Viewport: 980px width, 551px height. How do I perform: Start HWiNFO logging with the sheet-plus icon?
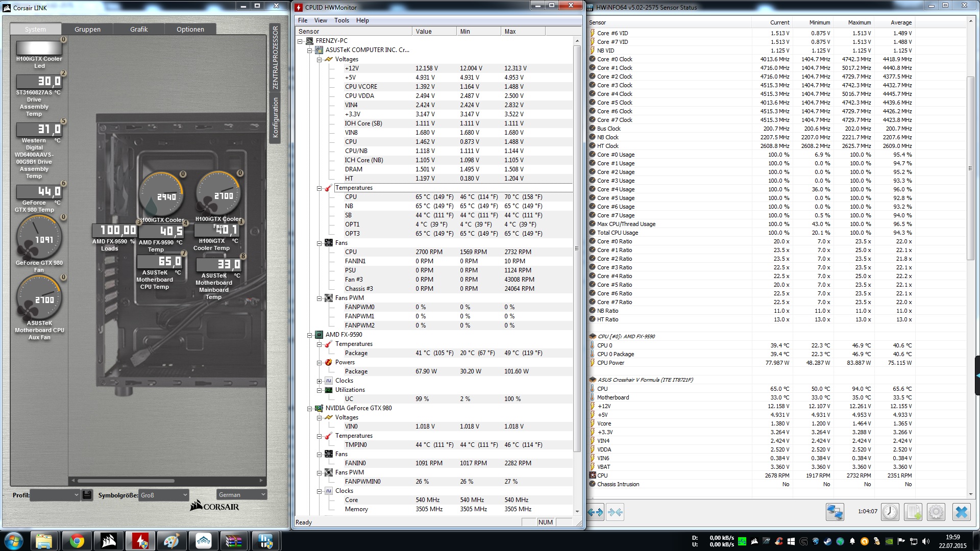point(913,512)
